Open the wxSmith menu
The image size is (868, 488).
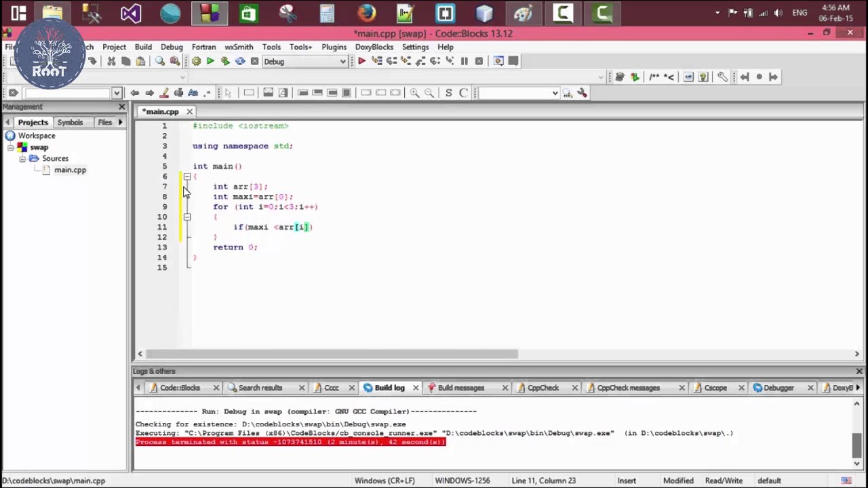pos(239,47)
